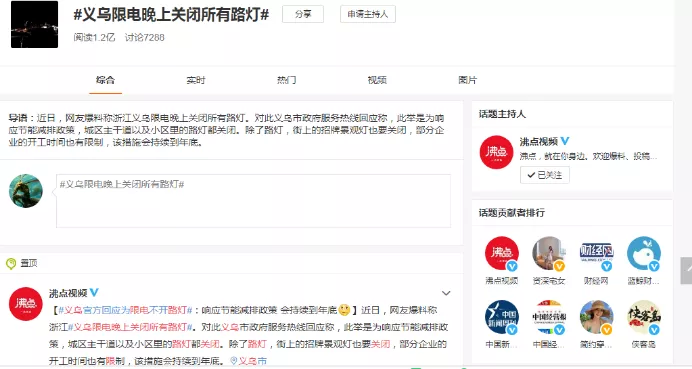Screen dimensions: 692x369
Task: Open 中国新闻周刊 contributor avatar
Action: tap(501, 317)
